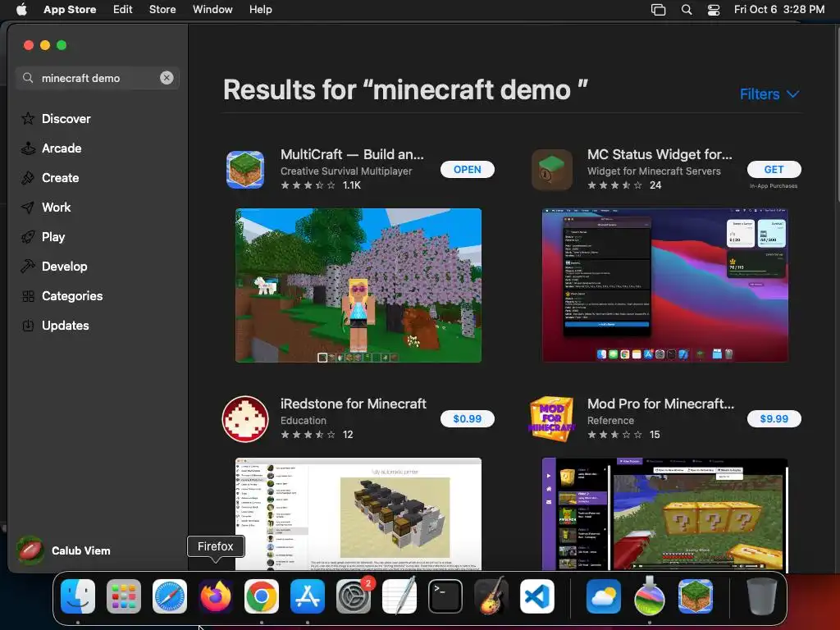This screenshot has width=840, height=630.
Task: Click App Store icon in Dock
Action: [x=308, y=596]
